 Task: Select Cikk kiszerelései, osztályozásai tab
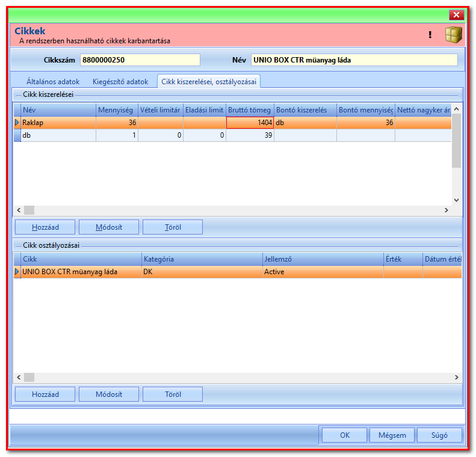pyautogui.click(x=209, y=82)
